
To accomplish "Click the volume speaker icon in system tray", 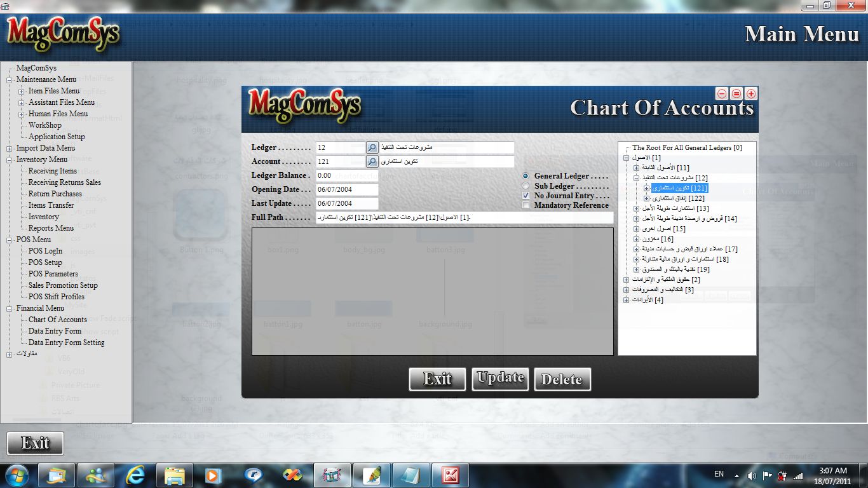I will tap(752, 475).
